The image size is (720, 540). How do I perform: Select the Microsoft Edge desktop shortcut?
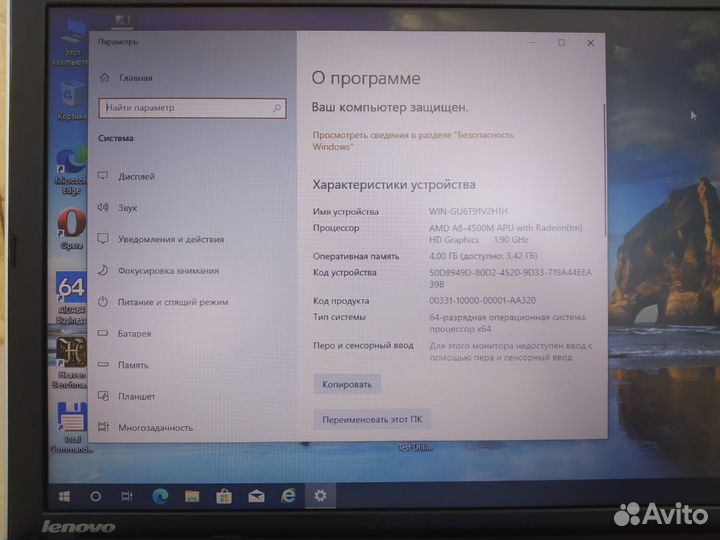click(71, 170)
